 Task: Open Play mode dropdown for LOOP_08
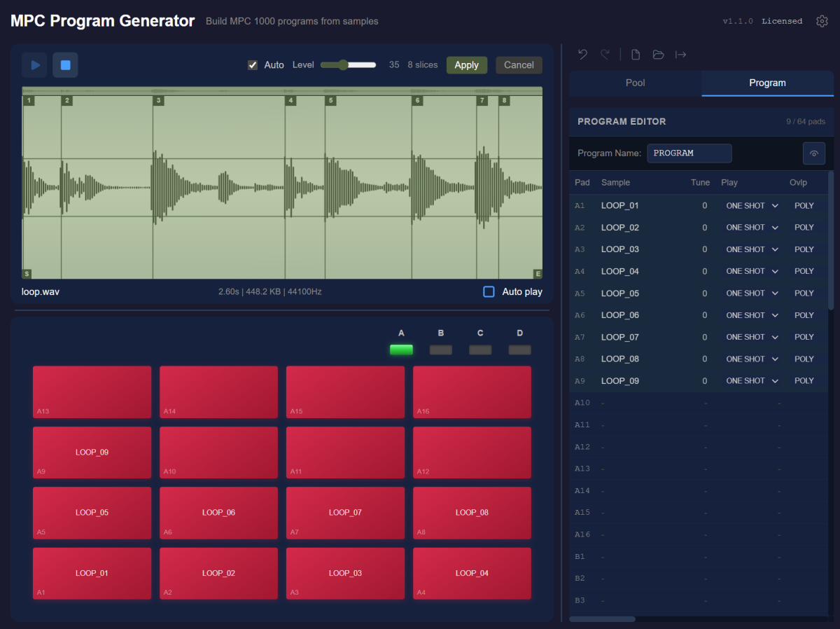point(752,359)
